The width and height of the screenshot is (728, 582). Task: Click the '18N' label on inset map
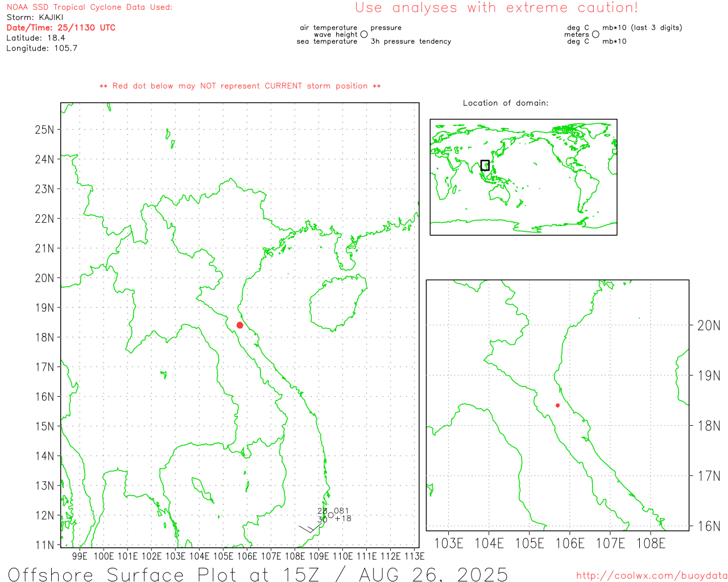pos(709,426)
